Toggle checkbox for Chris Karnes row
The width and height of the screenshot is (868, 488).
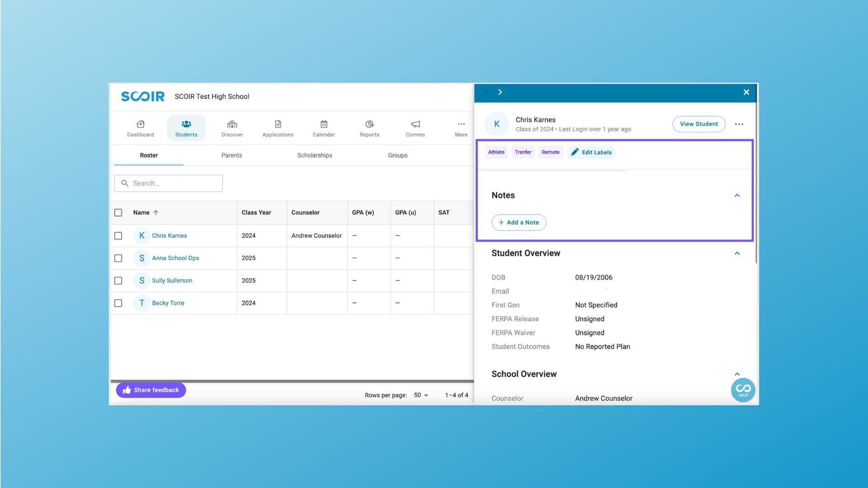118,235
